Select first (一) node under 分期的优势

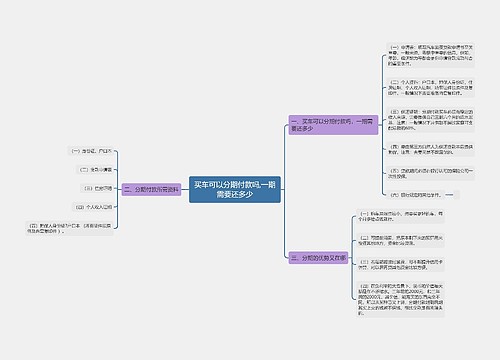401,216
